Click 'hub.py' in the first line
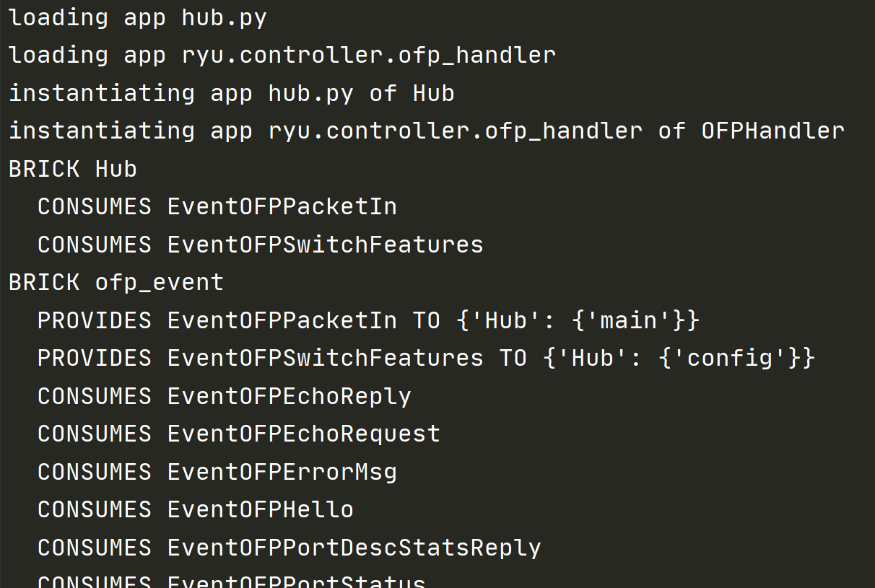This screenshot has width=875, height=588. pyautogui.click(x=225, y=17)
